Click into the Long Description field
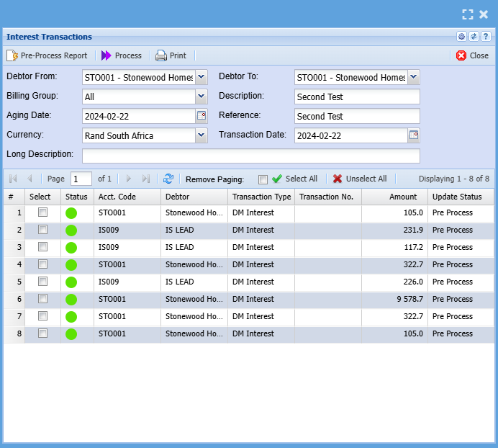 [x=250, y=156]
